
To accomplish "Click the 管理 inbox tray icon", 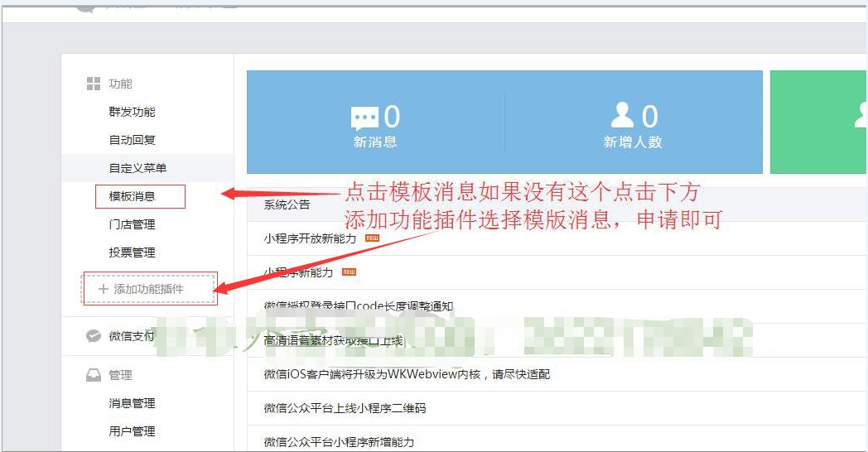I will point(94,375).
